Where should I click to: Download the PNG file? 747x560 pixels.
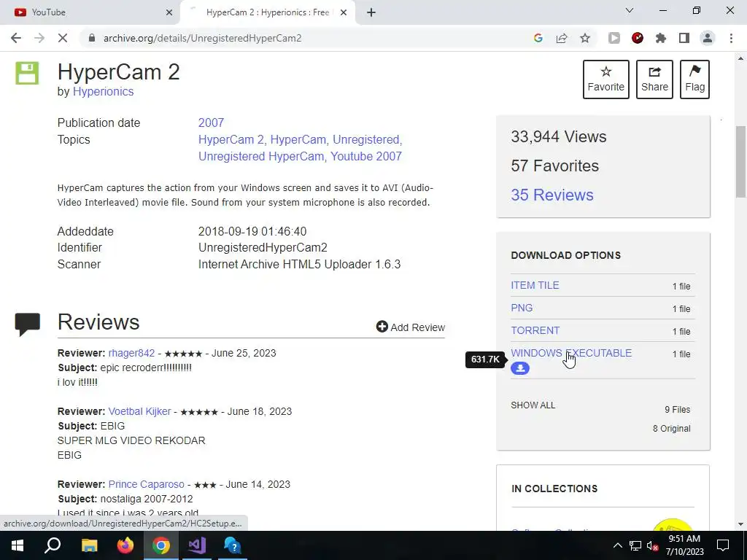(x=522, y=308)
